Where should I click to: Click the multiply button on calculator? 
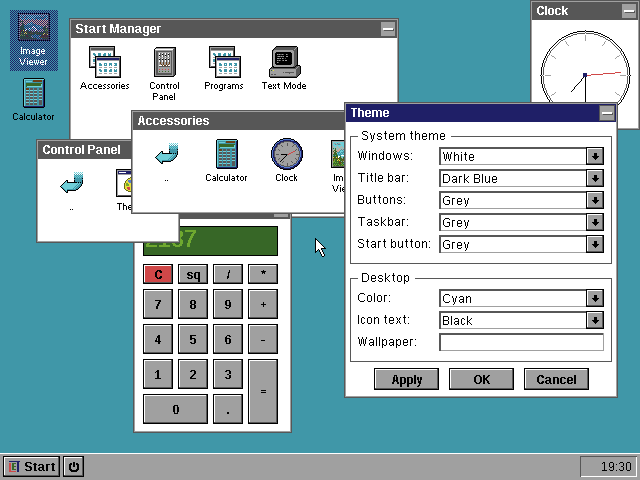[263, 274]
